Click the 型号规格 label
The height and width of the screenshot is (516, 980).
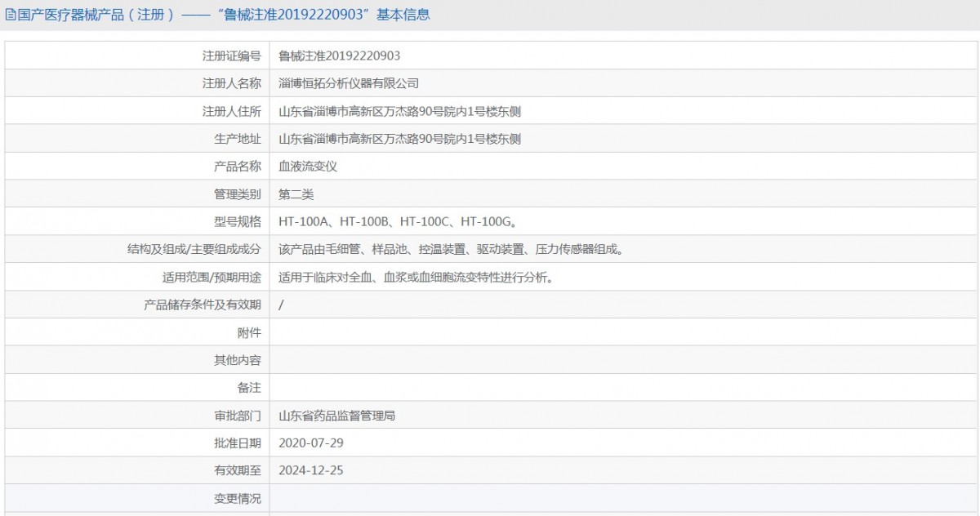(238, 221)
